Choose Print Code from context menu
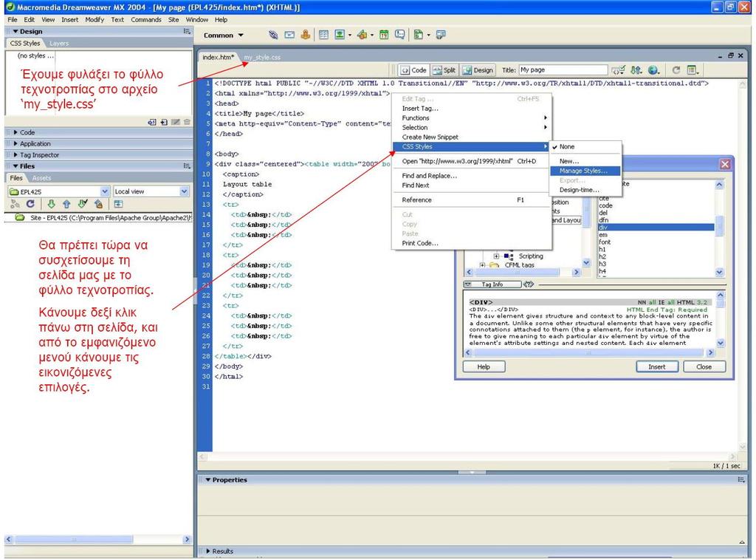Screen dimensions: 756x560 pos(420,243)
